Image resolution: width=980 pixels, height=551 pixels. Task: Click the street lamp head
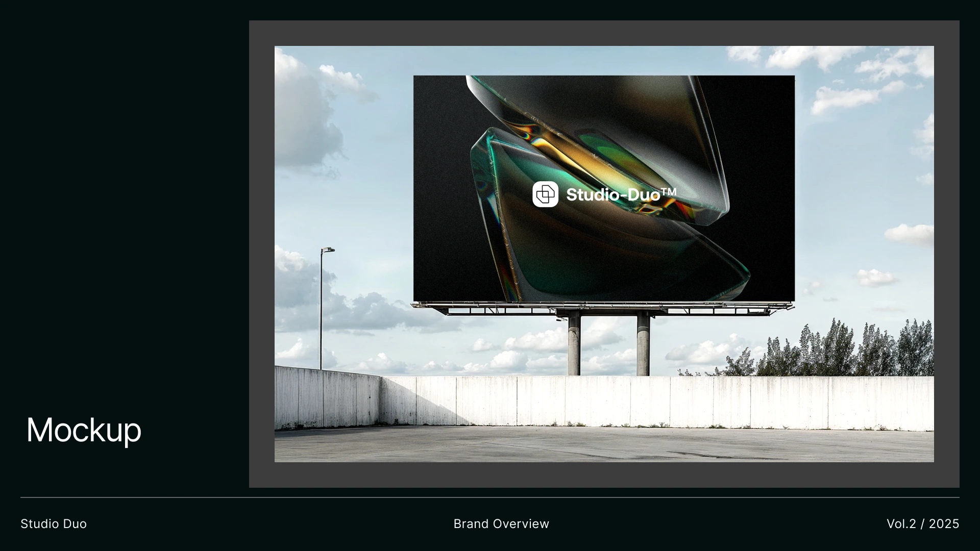(x=329, y=250)
